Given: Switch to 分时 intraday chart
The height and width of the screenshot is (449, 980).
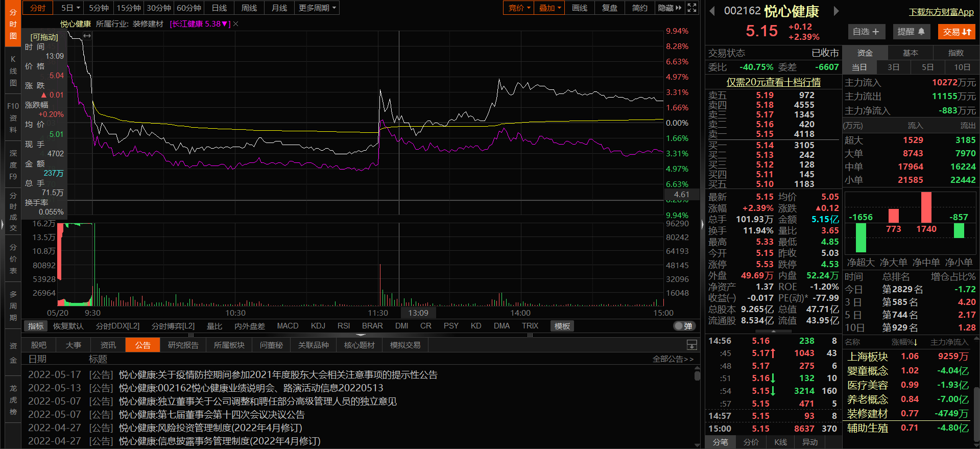Looking at the screenshot, I should (38, 8).
